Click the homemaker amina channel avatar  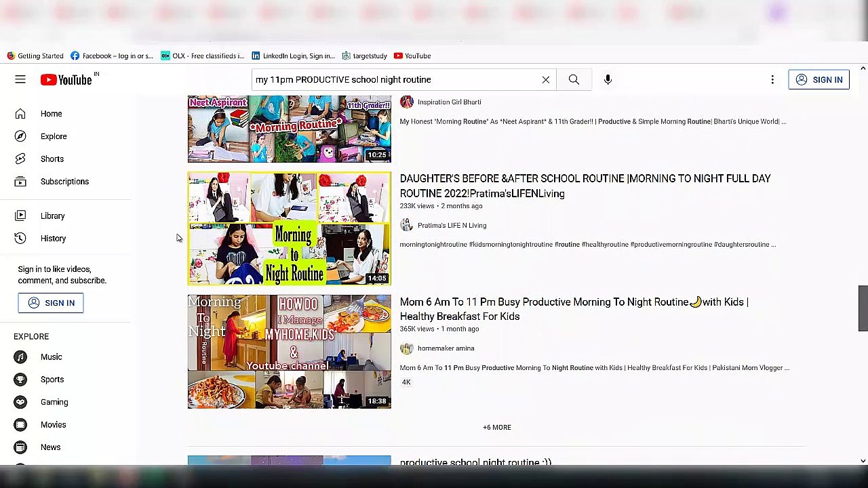406,348
